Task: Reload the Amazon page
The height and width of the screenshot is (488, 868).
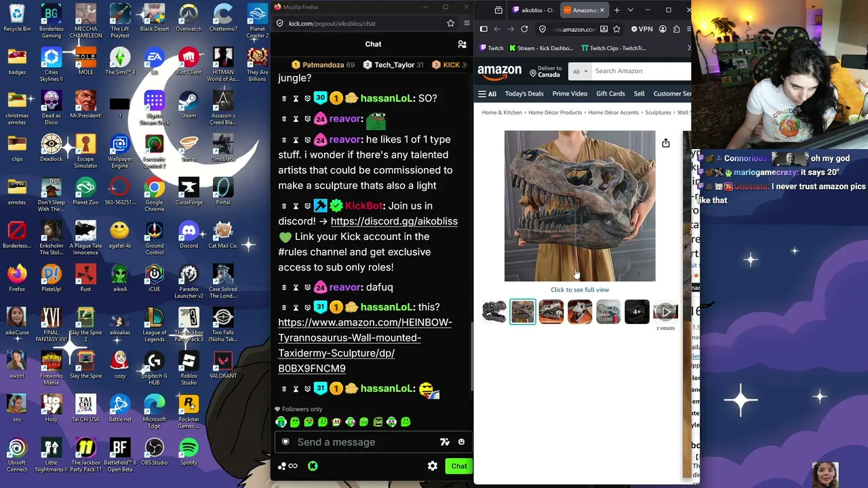Action: click(x=524, y=29)
